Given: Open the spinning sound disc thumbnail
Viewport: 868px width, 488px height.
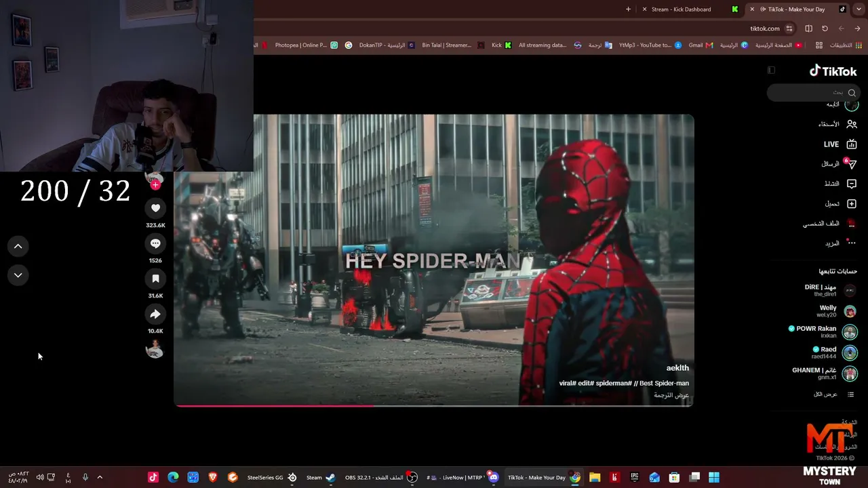Looking at the screenshot, I should [155, 350].
